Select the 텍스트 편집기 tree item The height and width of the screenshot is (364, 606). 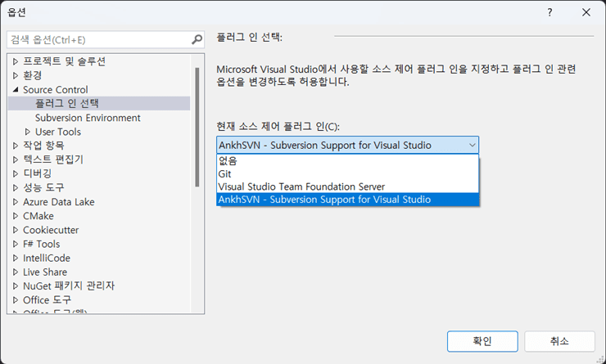tap(53, 160)
